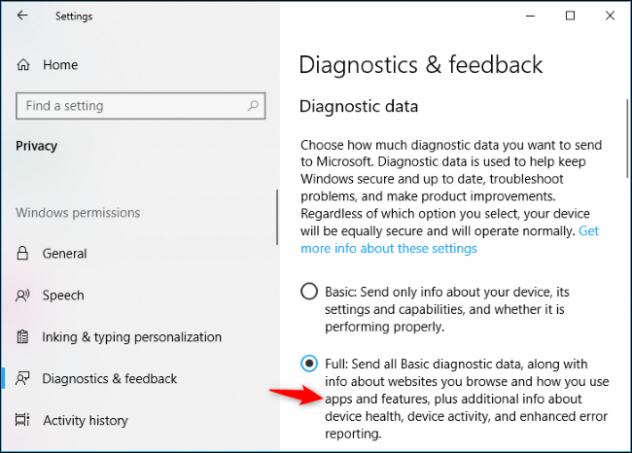Viewport: 632px width, 453px height.
Task: Open 'Get more info about these settings' link
Action: tap(389, 248)
